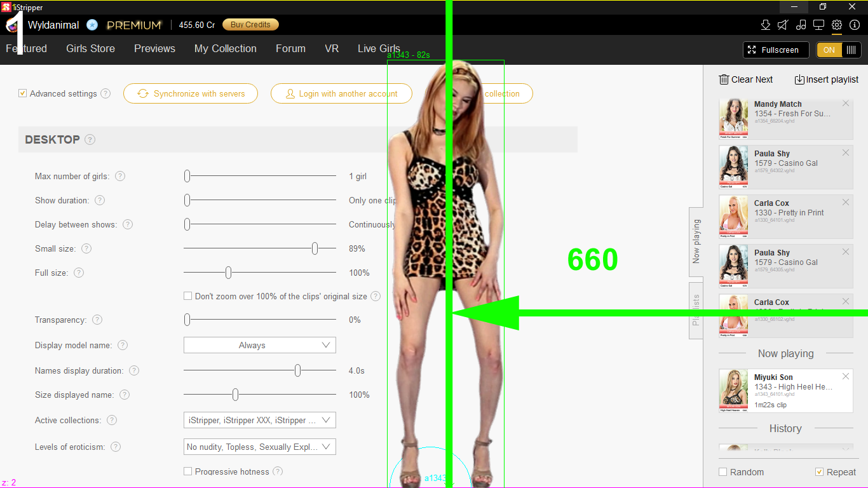Show help for Names display duration
The width and height of the screenshot is (868, 488).
tap(134, 370)
